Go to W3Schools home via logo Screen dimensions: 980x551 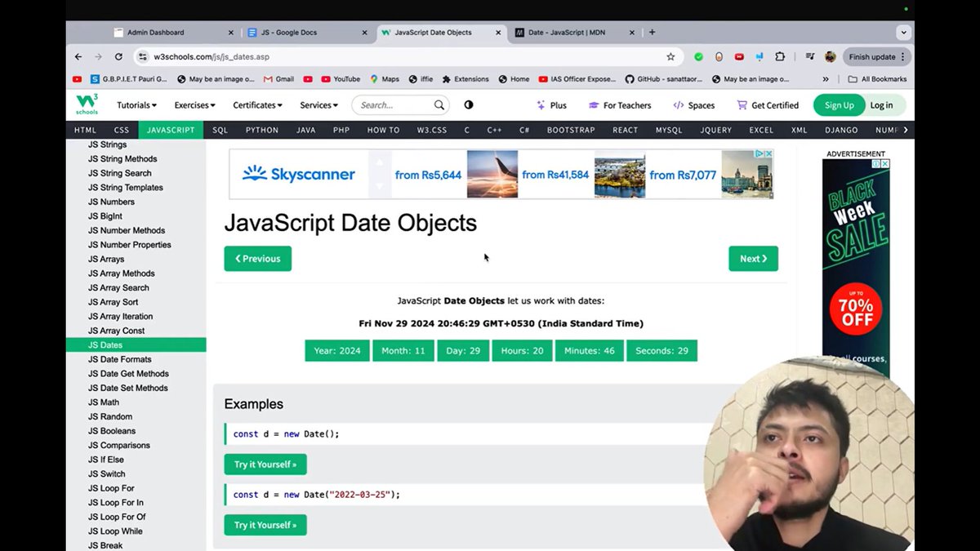(x=87, y=104)
